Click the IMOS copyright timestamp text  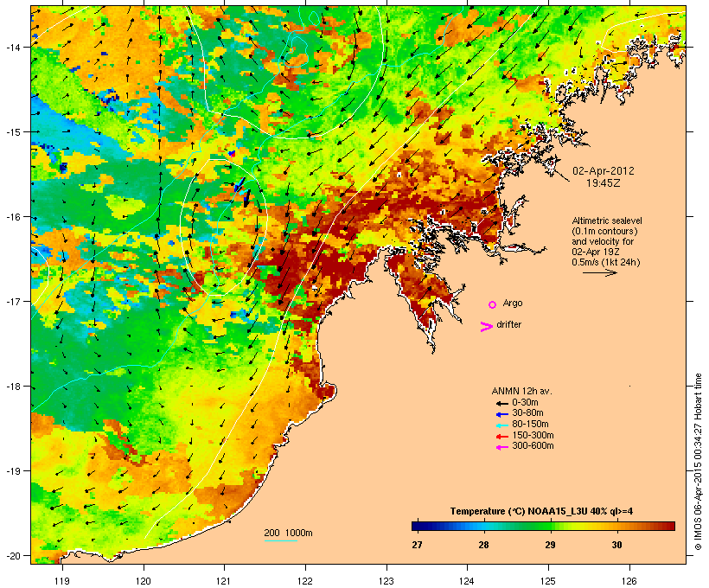point(698,462)
